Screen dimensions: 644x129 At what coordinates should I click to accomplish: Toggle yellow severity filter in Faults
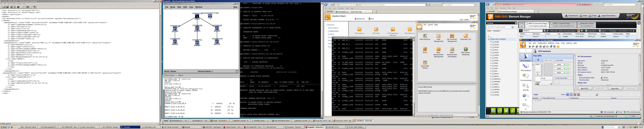[571, 94]
